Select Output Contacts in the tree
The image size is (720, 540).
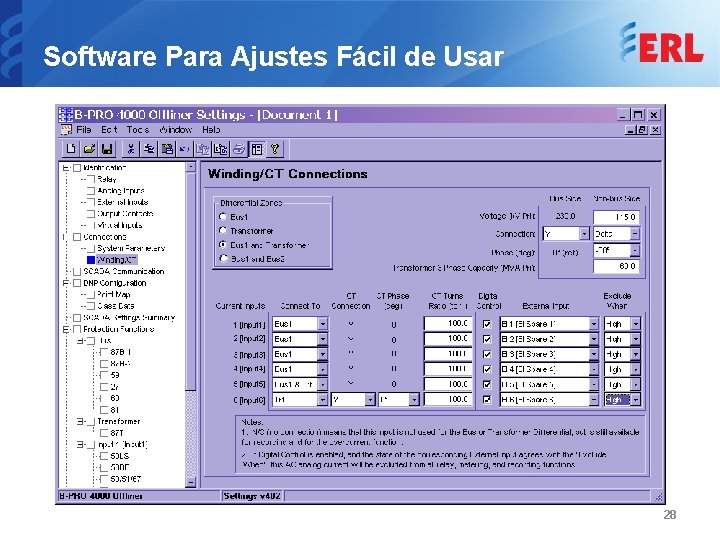click(x=125, y=214)
